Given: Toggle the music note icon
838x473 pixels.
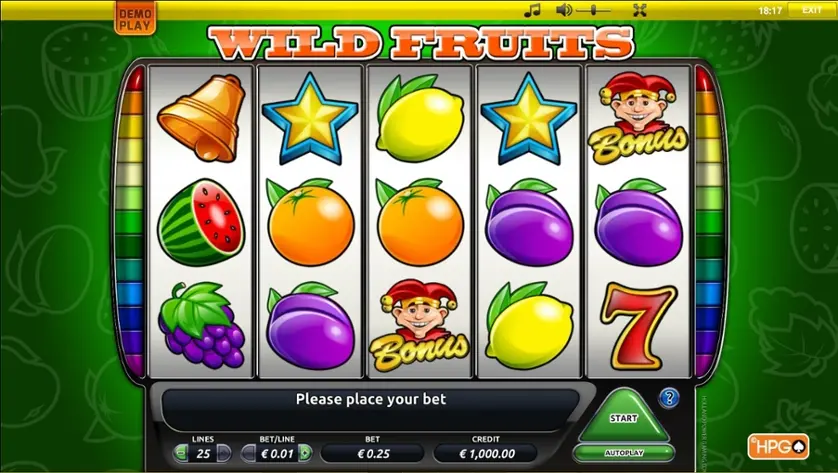Looking at the screenshot, I should 532,10.
